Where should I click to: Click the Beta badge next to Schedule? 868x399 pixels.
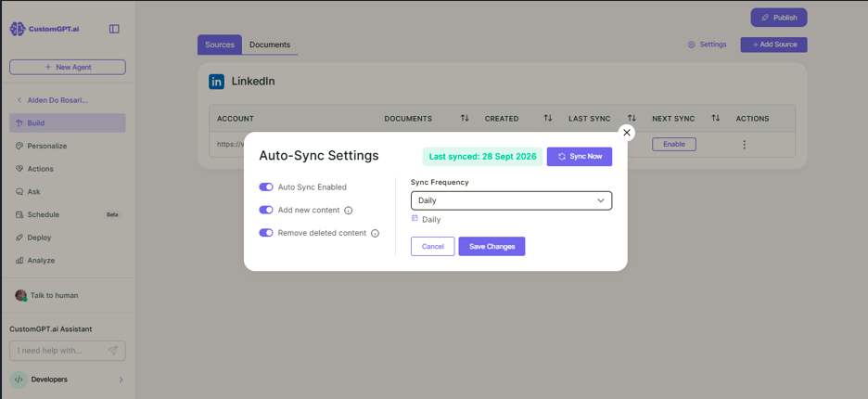click(x=112, y=214)
